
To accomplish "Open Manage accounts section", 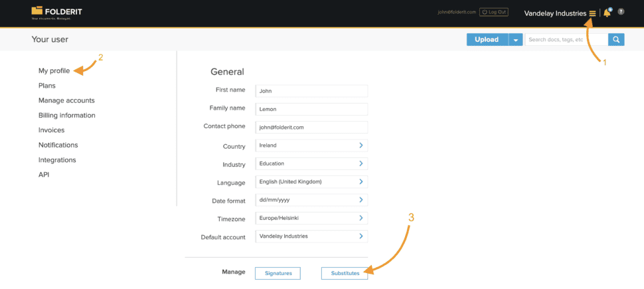I will tap(66, 100).
